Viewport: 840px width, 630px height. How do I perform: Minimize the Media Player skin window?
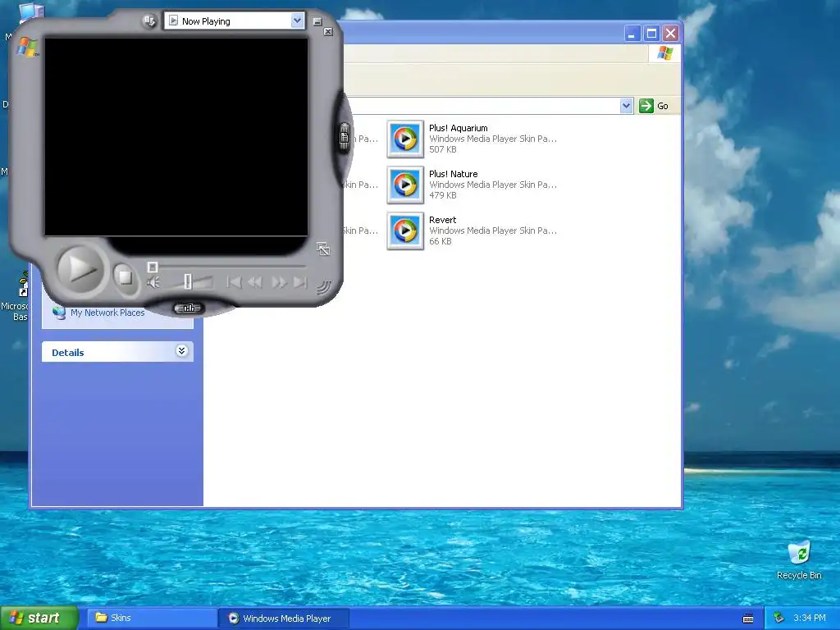(x=317, y=22)
